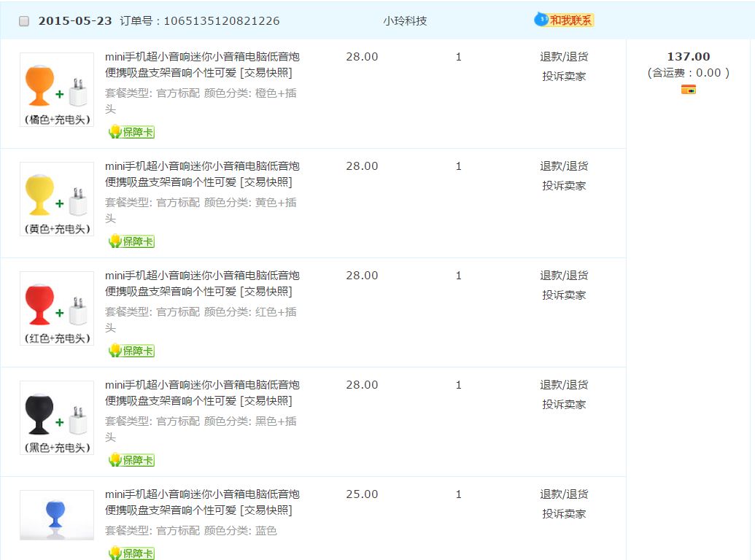Viewport: 755px width, 560px height.
Task: Open the blue speaker product thumbnail
Action: [57, 515]
